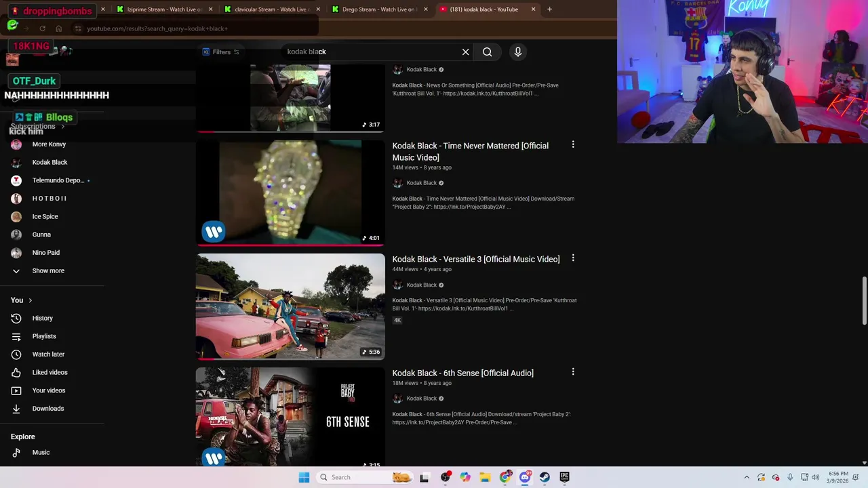The width and height of the screenshot is (868, 488).
Task: Show hidden system tray icons
Action: pos(747,477)
